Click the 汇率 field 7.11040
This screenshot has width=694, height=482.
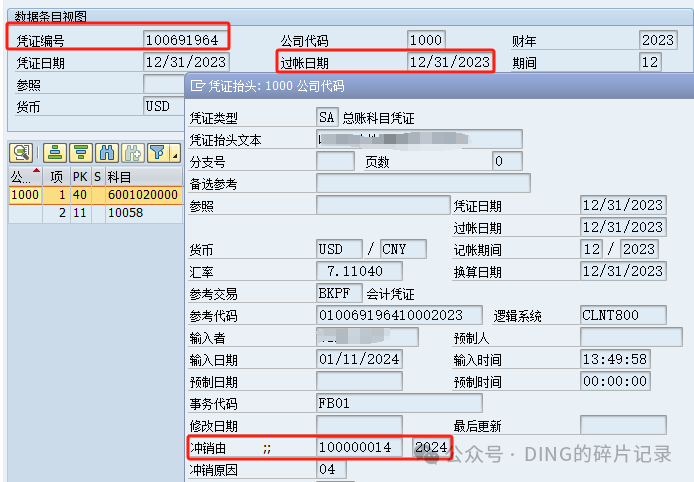tap(359, 271)
